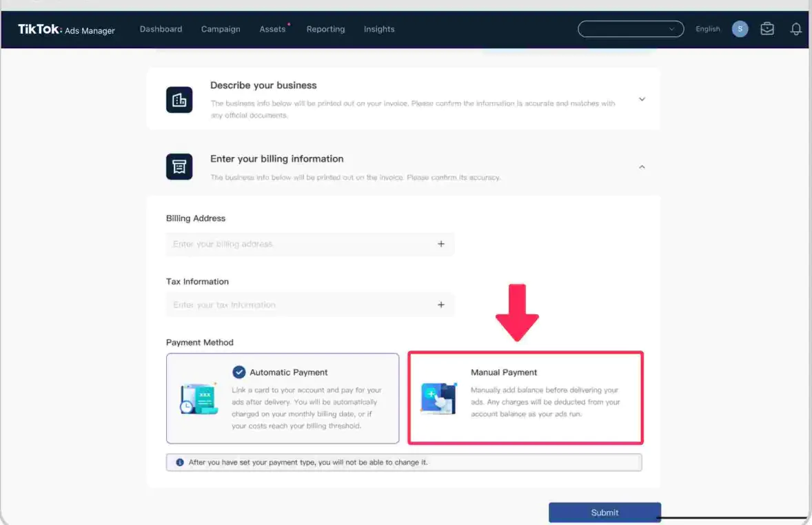Collapse the Enter your billing information section

point(642,167)
